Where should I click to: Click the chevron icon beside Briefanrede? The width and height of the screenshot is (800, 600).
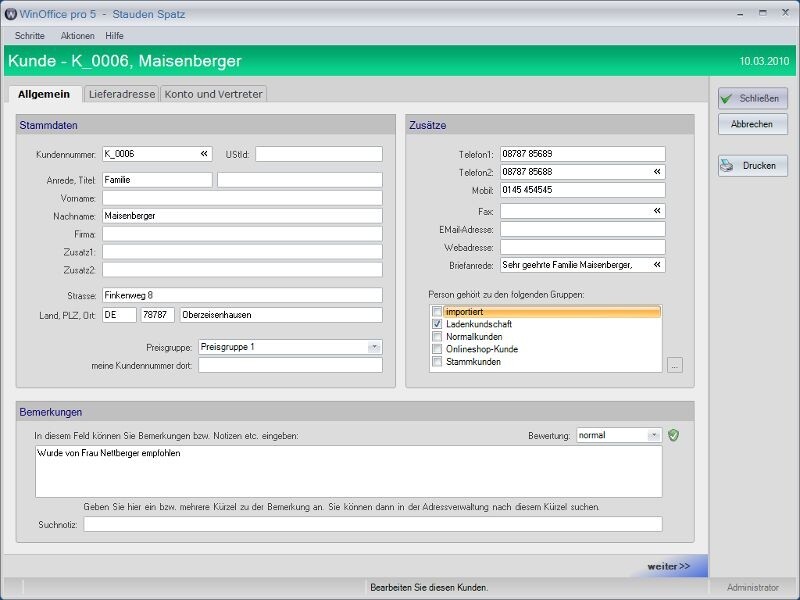pos(656,265)
